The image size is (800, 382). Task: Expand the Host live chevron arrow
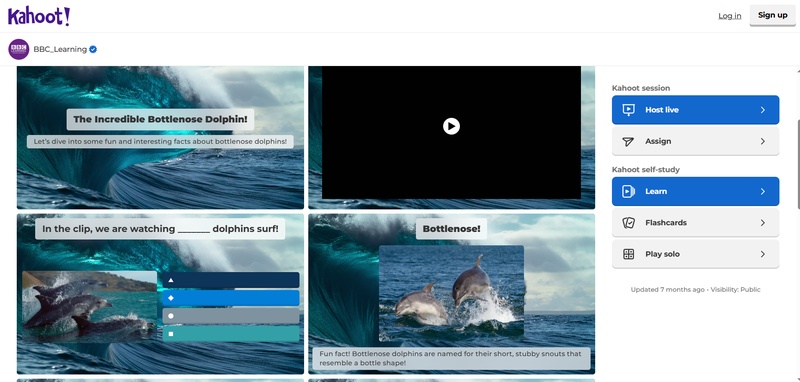763,110
